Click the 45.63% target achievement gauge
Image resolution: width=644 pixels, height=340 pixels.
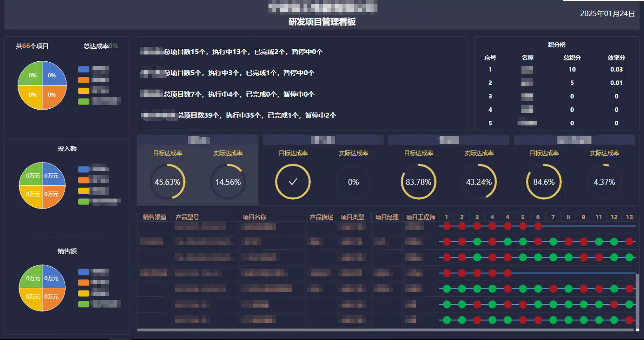(167, 182)
